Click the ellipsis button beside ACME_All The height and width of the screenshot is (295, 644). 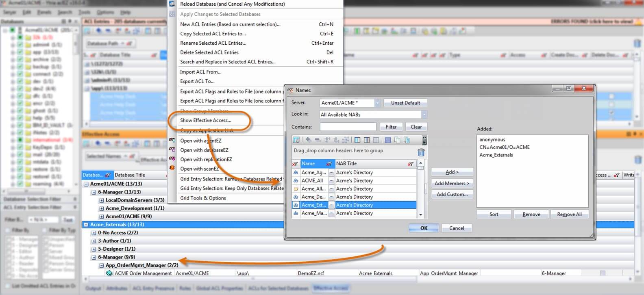coord(331,181)
